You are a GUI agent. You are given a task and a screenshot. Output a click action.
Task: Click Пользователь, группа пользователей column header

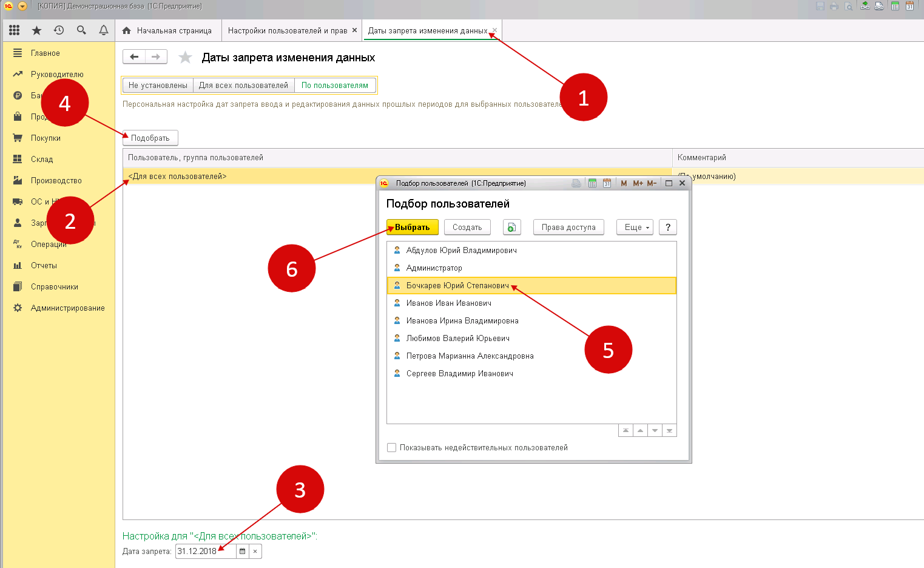397,158
